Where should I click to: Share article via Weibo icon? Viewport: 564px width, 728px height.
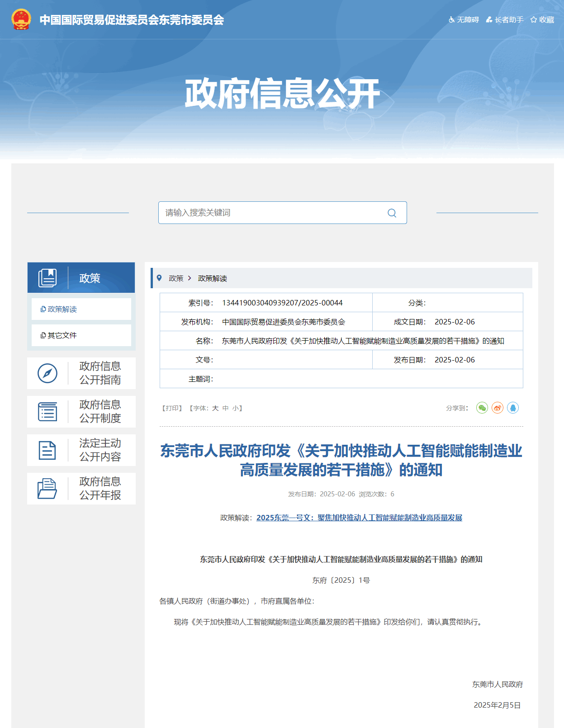(498, 408)
